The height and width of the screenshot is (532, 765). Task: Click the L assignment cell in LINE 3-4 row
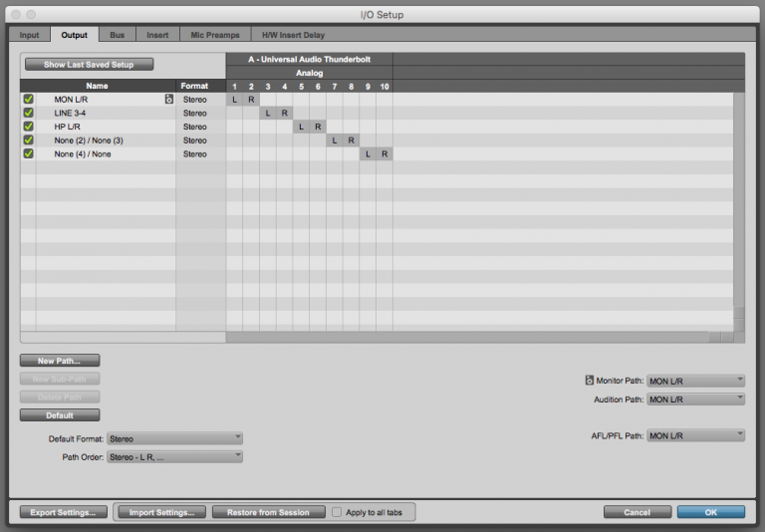coord(268,113)
